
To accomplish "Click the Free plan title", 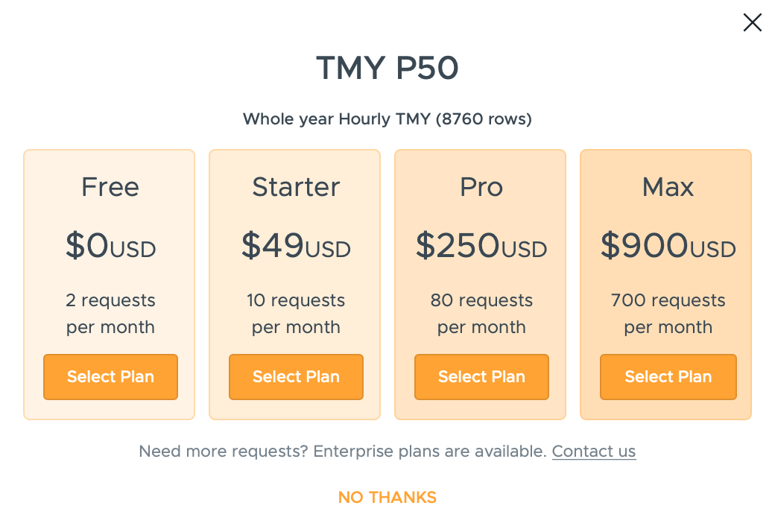I will tap(110, 187).
